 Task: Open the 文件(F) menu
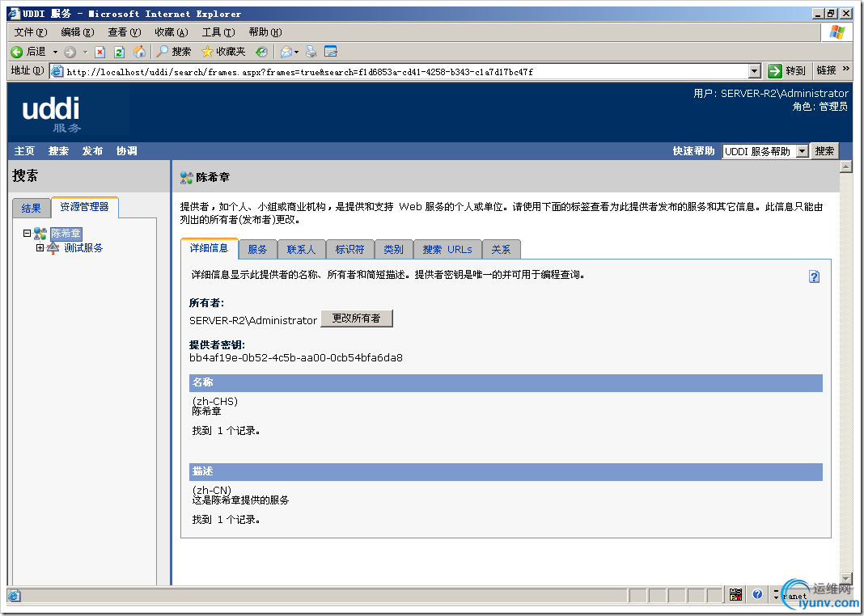(31, 32)
